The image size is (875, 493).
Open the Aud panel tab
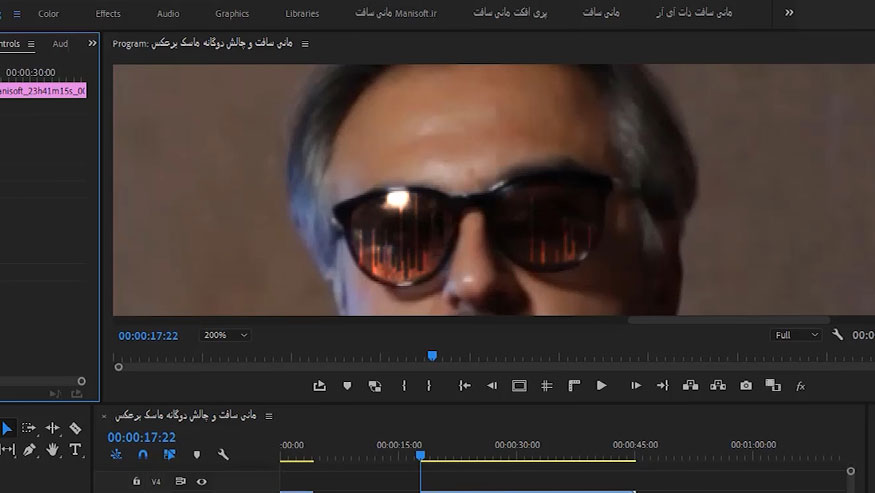(60, 44)
